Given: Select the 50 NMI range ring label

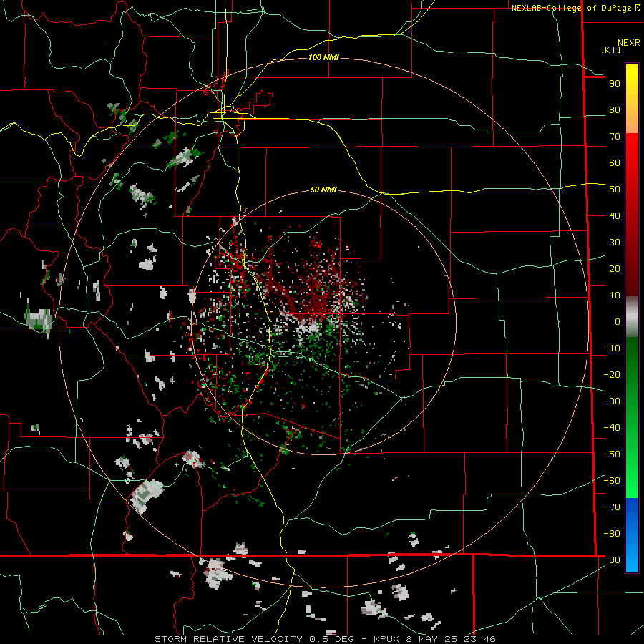Looking at the screenshot, I should [323, 190].
